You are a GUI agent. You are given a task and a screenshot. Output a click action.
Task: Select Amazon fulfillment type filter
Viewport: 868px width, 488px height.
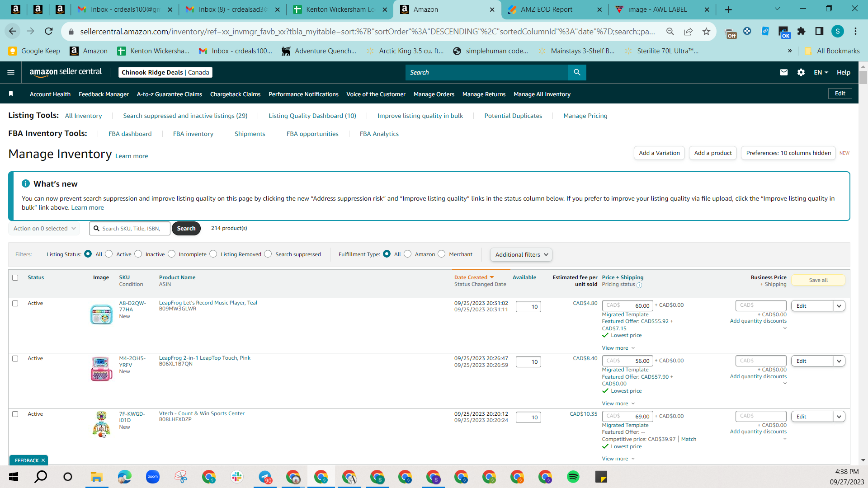coord(408,254)
